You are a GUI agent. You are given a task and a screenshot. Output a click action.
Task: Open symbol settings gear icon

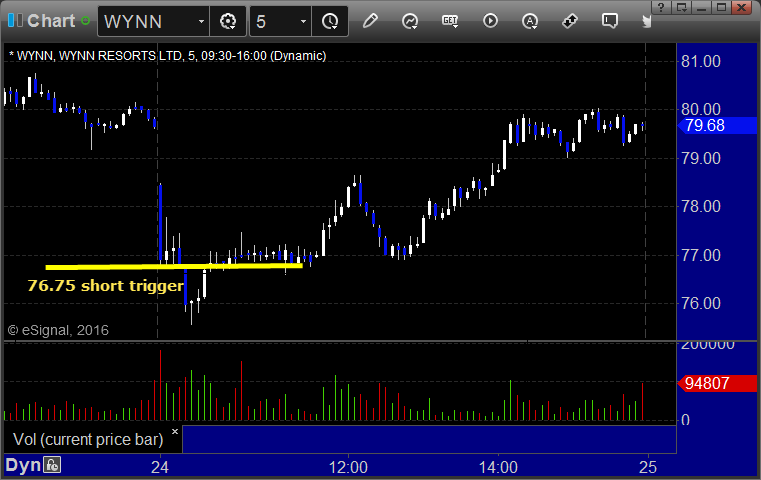coord(228,21)
